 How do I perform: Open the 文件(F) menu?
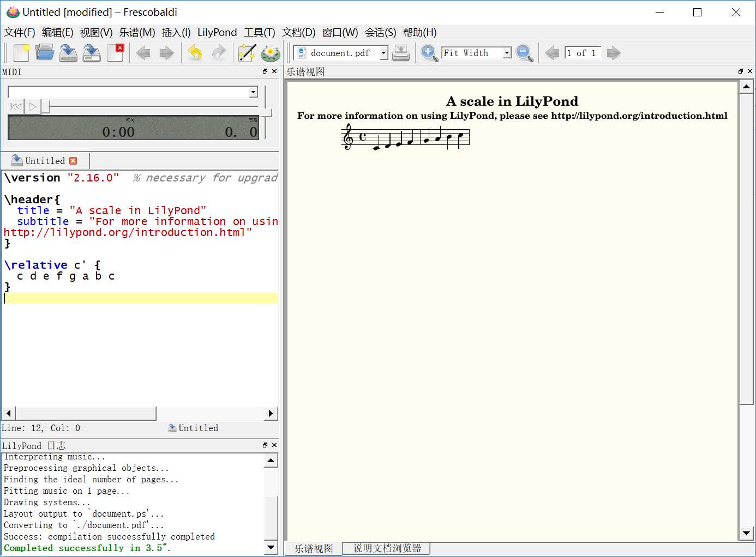coord(20,33)
